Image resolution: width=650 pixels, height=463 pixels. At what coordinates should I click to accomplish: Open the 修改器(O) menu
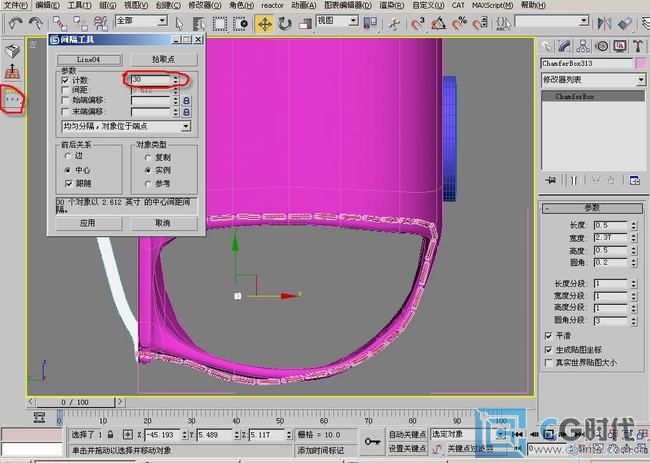click(204, 5)
